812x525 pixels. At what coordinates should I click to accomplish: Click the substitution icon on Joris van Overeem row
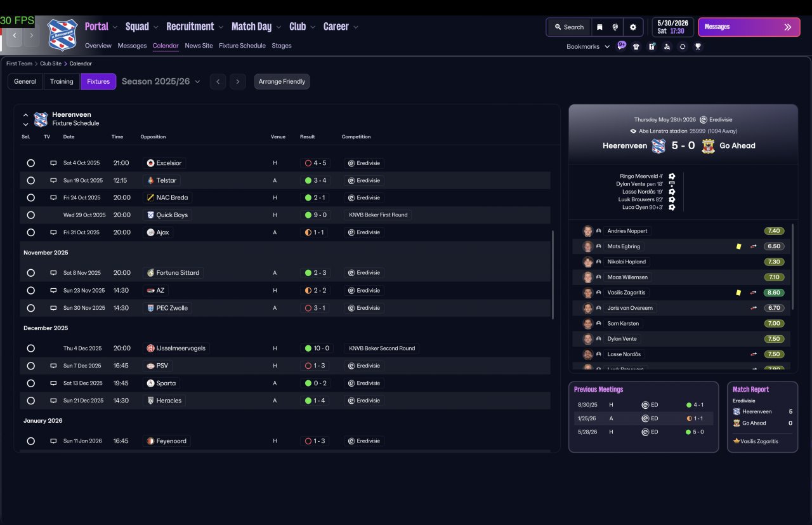754,308
